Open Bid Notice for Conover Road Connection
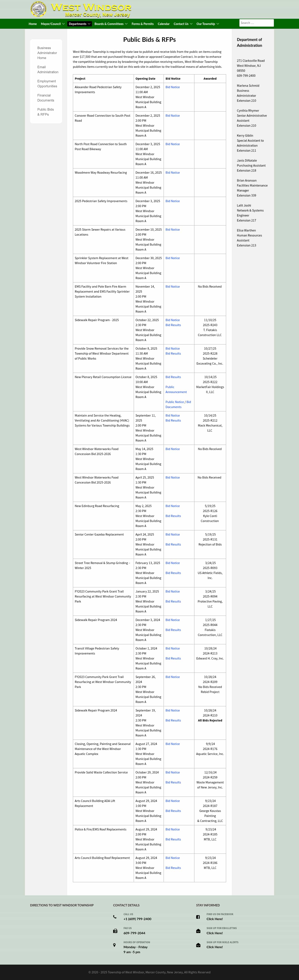This screenshot has width=299, height=980. [173, 116]
